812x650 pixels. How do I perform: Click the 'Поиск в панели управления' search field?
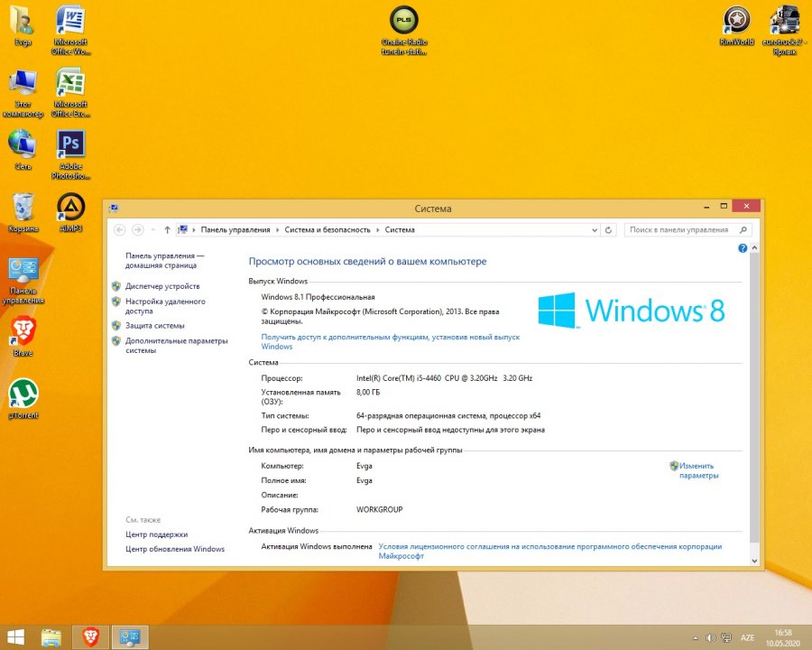tap(681, 230)
